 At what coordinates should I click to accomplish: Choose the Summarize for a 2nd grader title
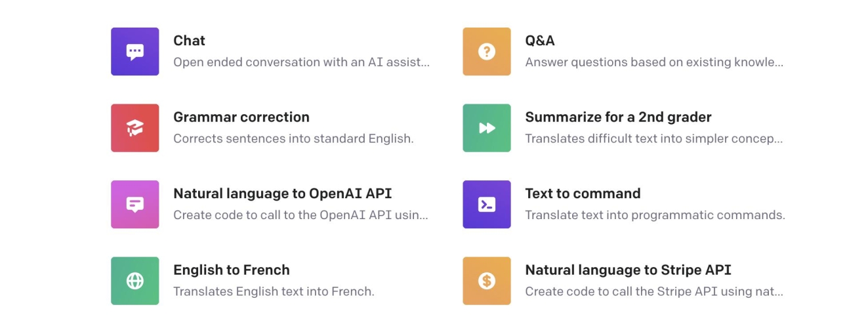(618, 117)
